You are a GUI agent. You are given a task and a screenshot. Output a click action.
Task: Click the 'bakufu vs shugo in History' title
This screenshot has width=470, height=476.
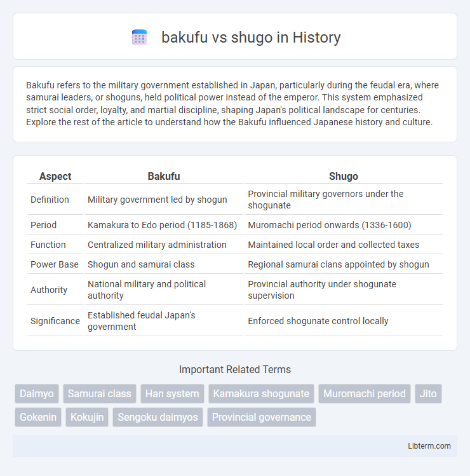tap(251, 37)
